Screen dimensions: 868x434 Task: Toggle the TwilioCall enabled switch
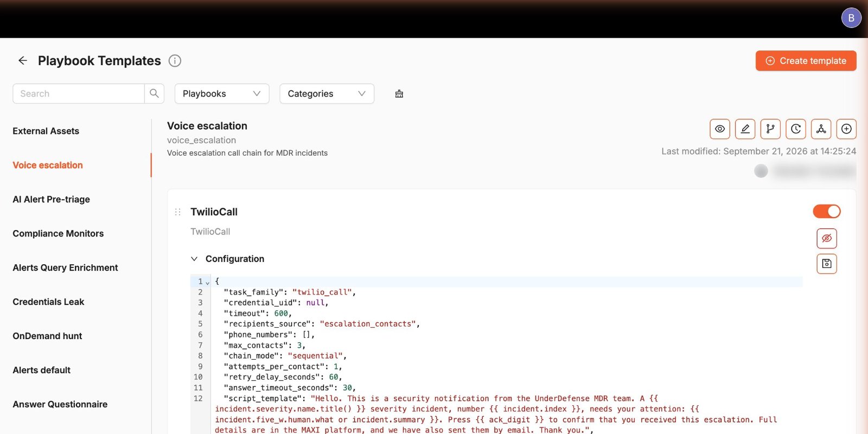pos(827,212)
